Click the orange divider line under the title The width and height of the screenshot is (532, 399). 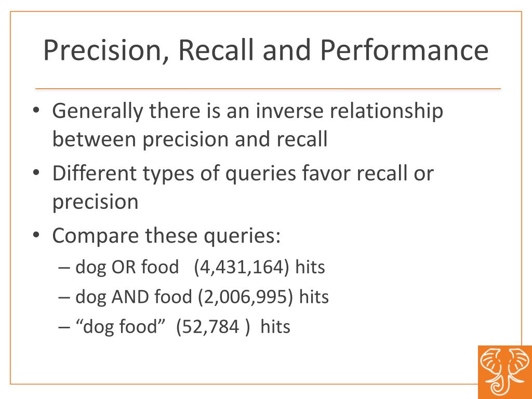point(268,89)
